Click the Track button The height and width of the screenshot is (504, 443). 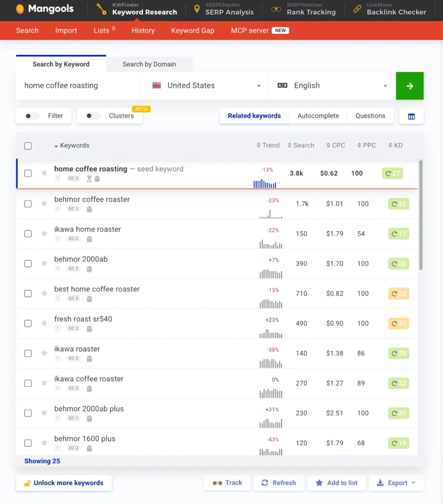[x=227, y=483]
